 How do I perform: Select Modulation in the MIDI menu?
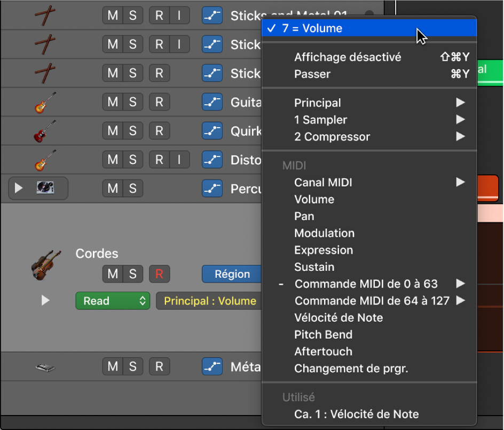pyautogui.click(x=369, y=233)
